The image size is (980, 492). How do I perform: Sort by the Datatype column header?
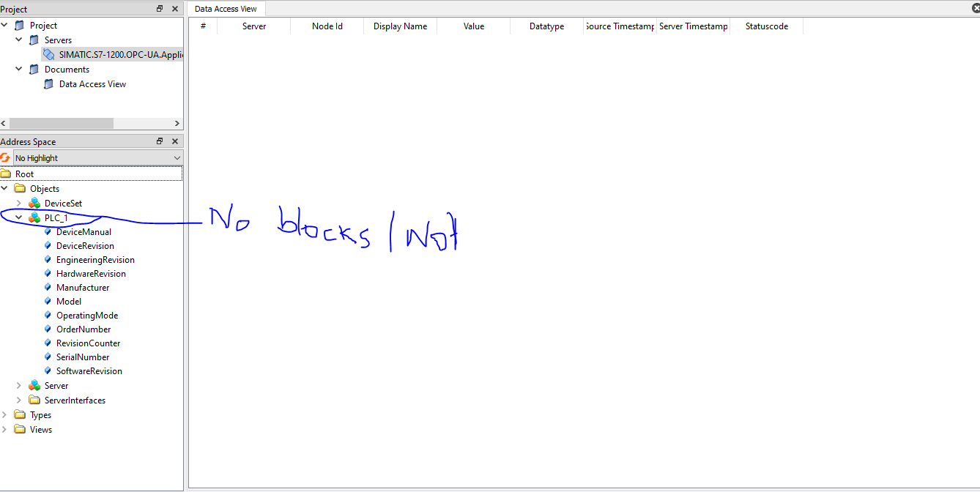pyautogui.click(x=547, y=26)
